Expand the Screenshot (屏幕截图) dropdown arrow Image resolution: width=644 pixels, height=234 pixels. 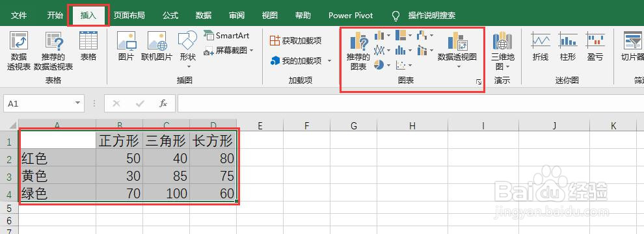tap(251, 51)
